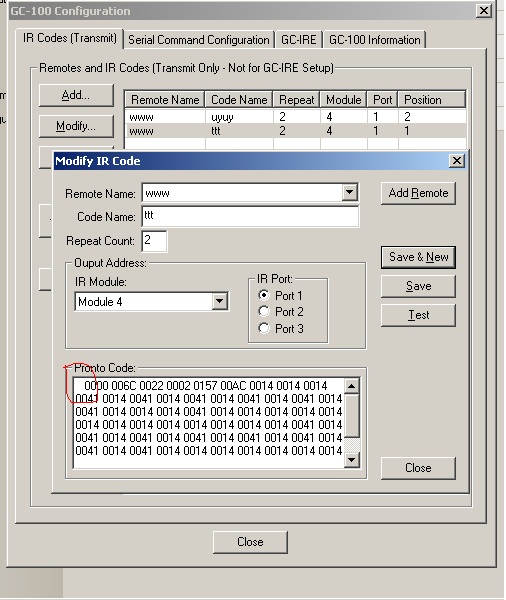The height and width of the screenshot is (600, 506).
Task: Click down arrow of Pronto Code scrollbar
Action: tap(351, 460)
